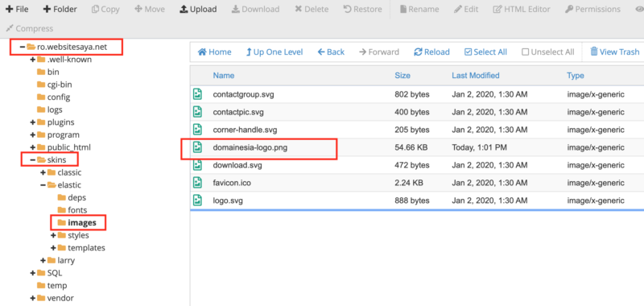Expand the templates folder
This screenshot has height=306, width=644.
(x=53, y=248)
